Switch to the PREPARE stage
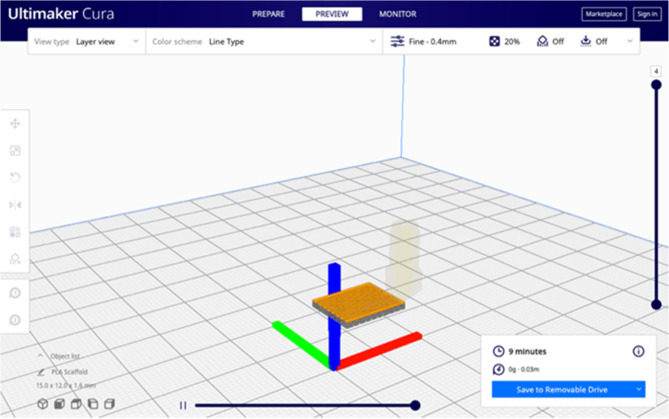Screen dimensions: 669x419 (268, 14)
